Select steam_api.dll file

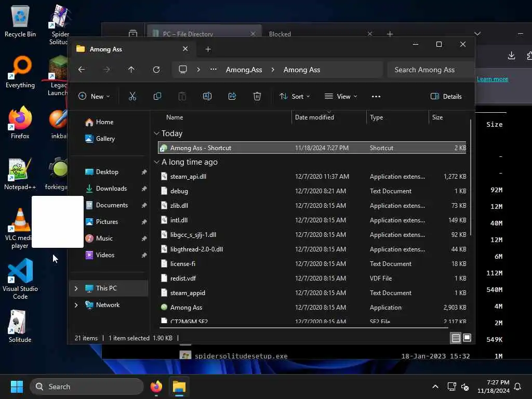pos(312,177)
